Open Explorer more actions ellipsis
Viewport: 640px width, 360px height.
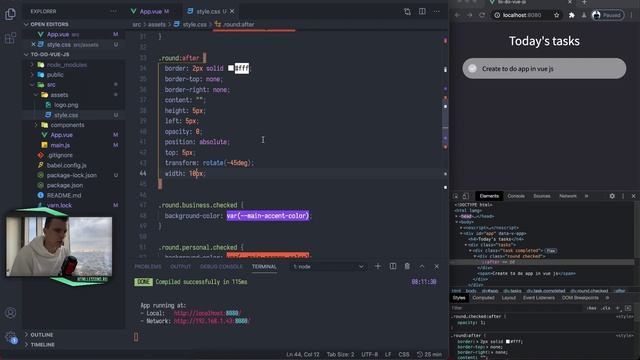pos(113,11)
